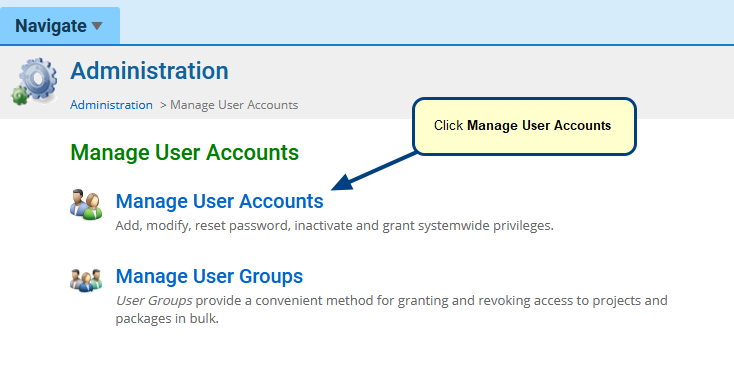
Task: Click the 'User Groups provide a convenient method' description
Action: 391,309
